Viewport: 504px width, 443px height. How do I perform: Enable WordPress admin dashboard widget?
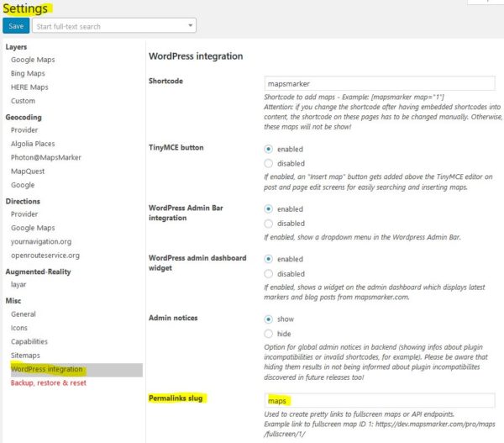click(x=269, y=259)
